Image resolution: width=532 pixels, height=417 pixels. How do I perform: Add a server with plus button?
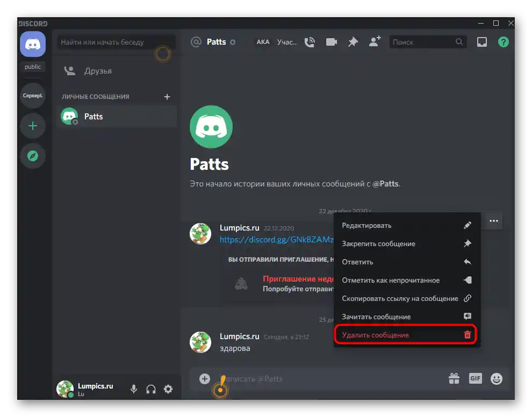33,126
